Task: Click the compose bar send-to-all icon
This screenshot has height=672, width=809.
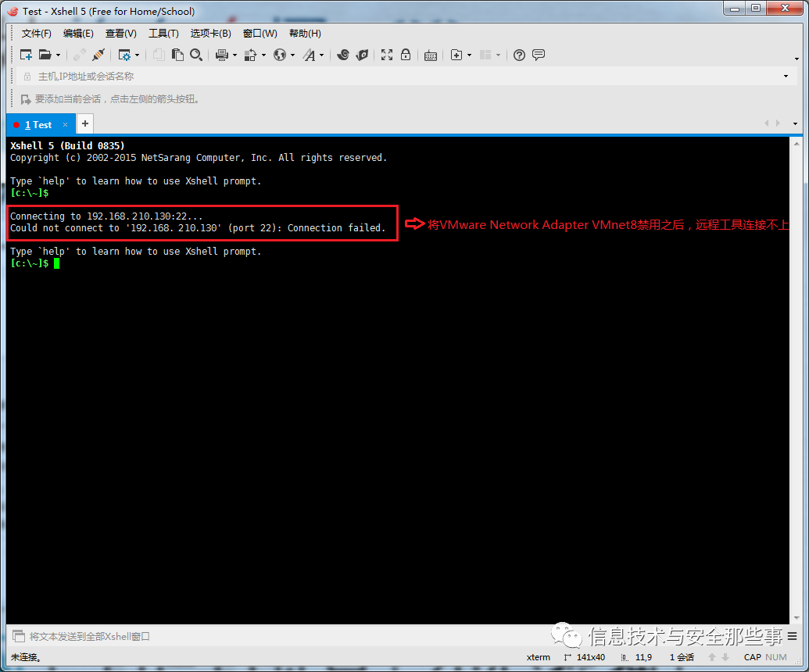Action: pos(19,636)
